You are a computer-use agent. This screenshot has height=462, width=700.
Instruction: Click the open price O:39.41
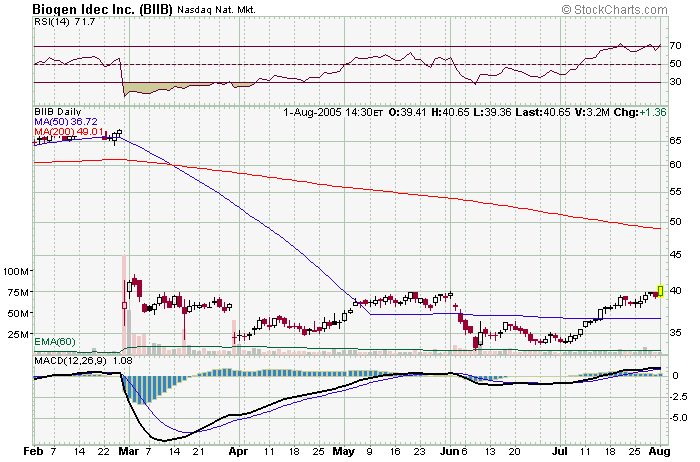coord(408,112)
